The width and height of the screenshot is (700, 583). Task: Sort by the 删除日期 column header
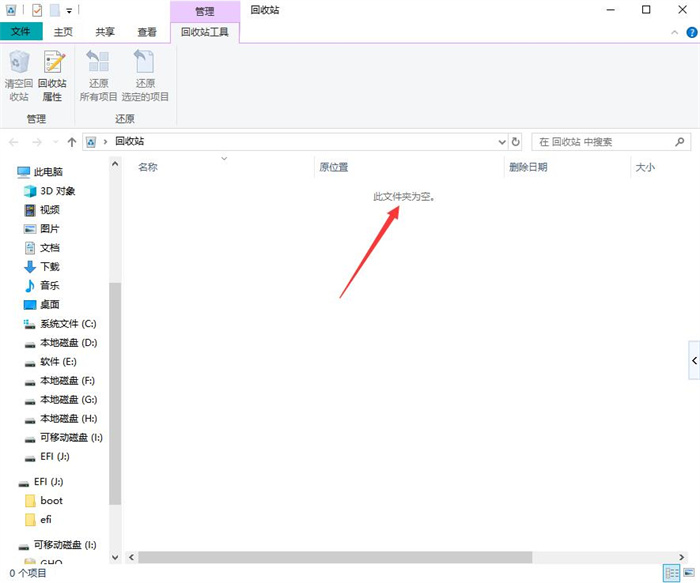pyautogui.click(x=528, y=167)
